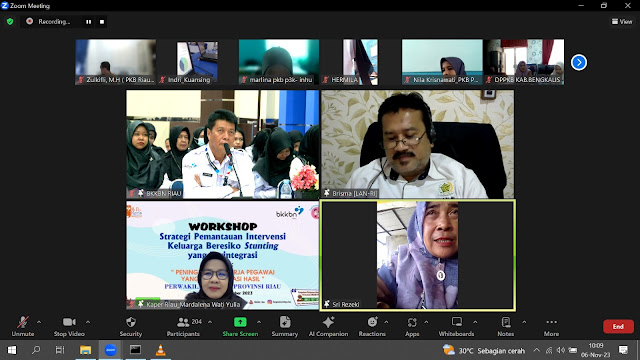Select Indri_Kuansing participant thumbnail
Image resolution: width=640 pixels, height=360 pixels.
[197, 62]
